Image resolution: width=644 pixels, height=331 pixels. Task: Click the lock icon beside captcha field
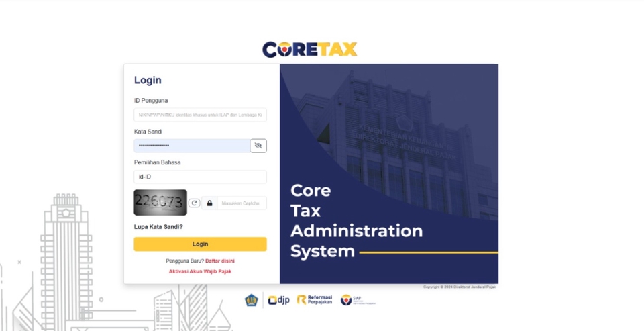point(209,203)
